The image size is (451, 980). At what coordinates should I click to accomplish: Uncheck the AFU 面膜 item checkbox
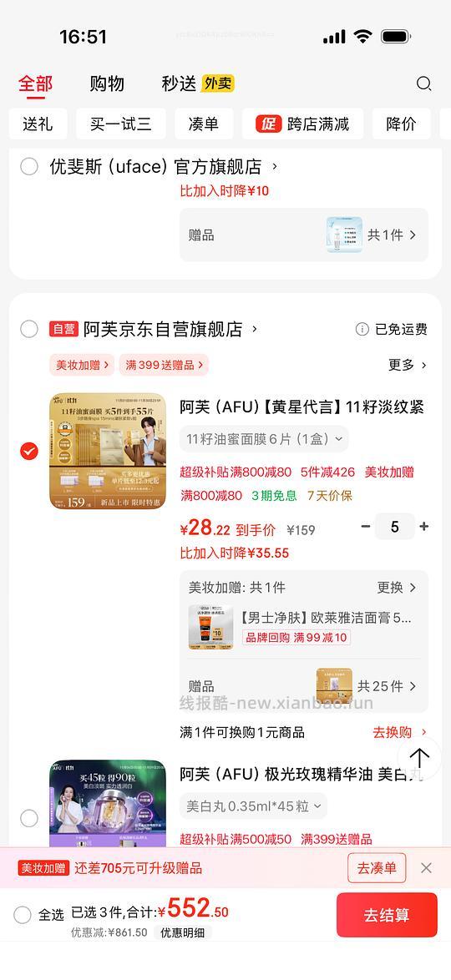[28, 451]
